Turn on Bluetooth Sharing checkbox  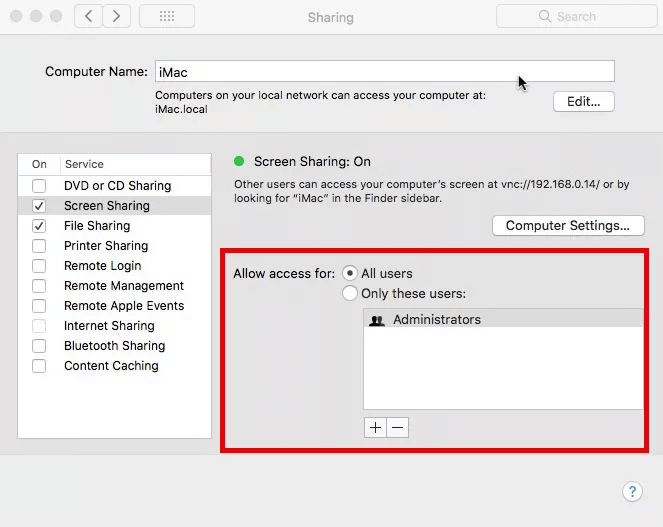[x=39, y=346]
